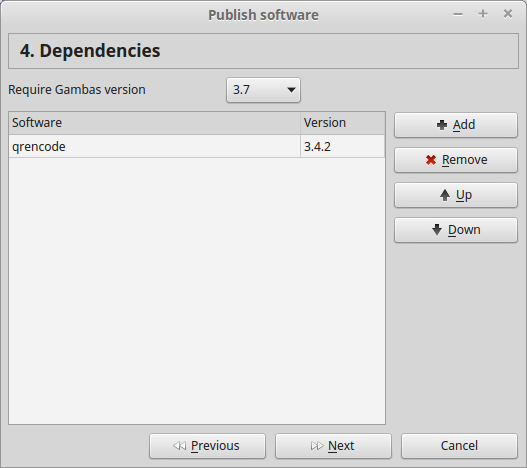Image resolution: width=527 pixels, height=468 pixels.
Task: Click the fast-forward icon beside Next
Action: point(317,446)
